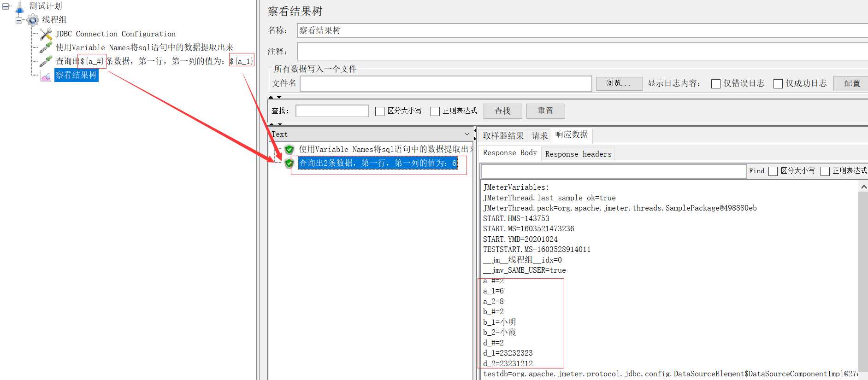Toggle 区分大小写 checkbox beside Find
This screenshot has width=868, height=380.
coord(773,171)
